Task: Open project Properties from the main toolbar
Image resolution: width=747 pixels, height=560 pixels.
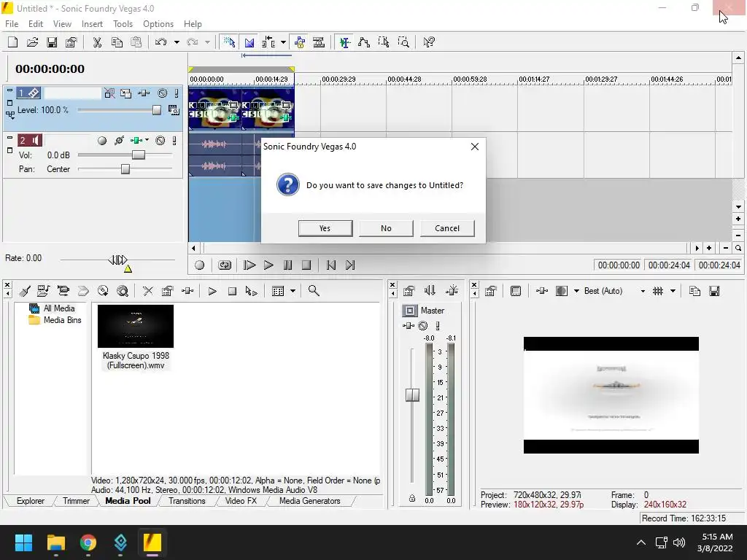Action: click(71, 42)
